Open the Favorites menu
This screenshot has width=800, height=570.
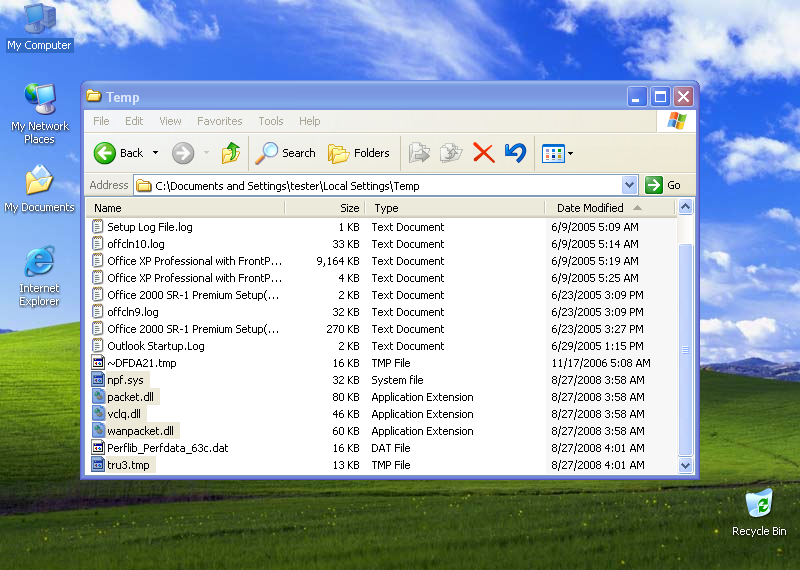[219, 121]
